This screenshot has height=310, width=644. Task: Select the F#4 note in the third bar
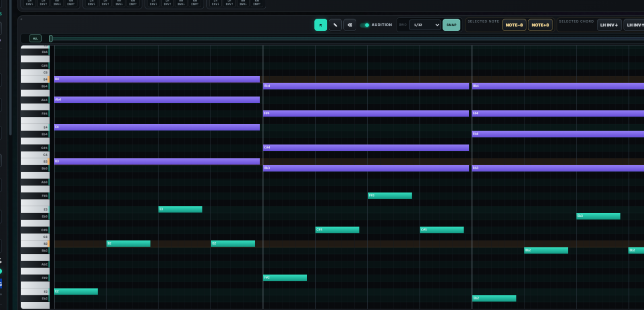558,113
